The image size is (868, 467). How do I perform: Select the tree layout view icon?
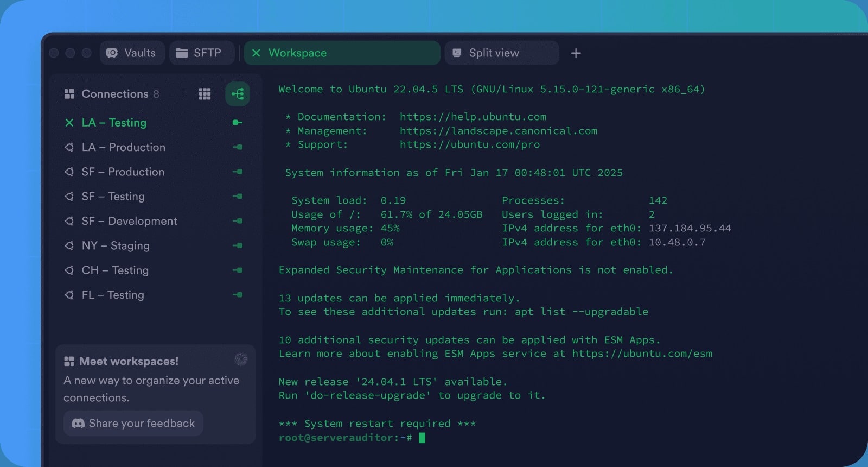238,94
